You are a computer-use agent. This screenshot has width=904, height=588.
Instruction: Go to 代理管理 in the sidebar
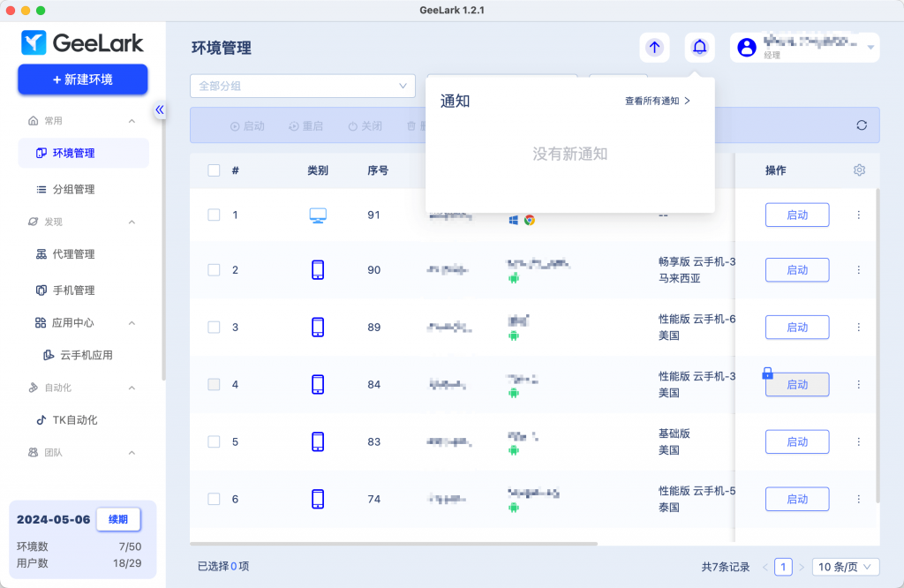[73, 254]
